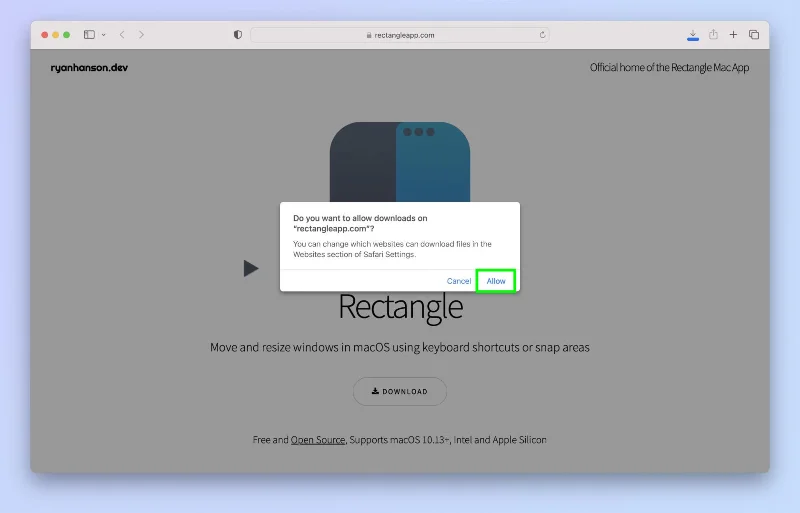
Task: Open the Open Source link
Action: [x=318, y=439]
